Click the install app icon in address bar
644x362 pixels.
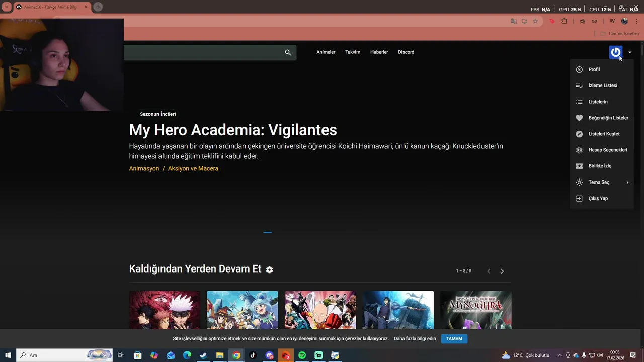click(x=524, y=21)
